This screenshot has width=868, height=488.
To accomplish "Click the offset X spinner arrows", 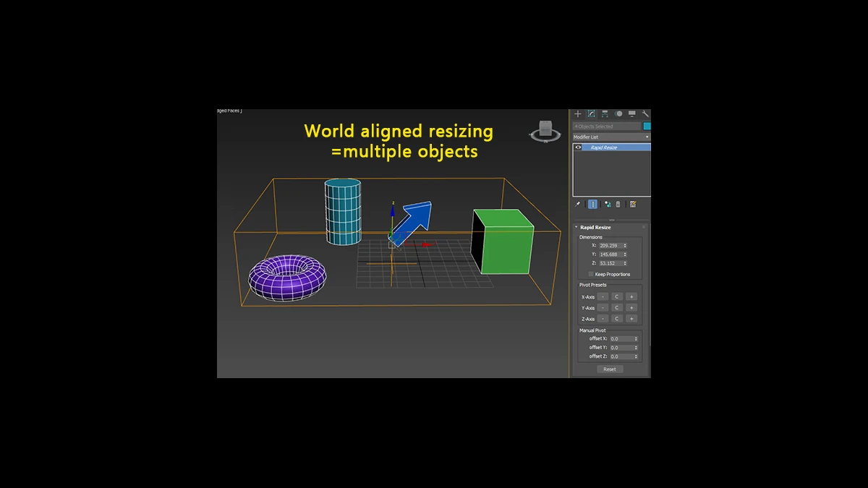I will (637, 339).
